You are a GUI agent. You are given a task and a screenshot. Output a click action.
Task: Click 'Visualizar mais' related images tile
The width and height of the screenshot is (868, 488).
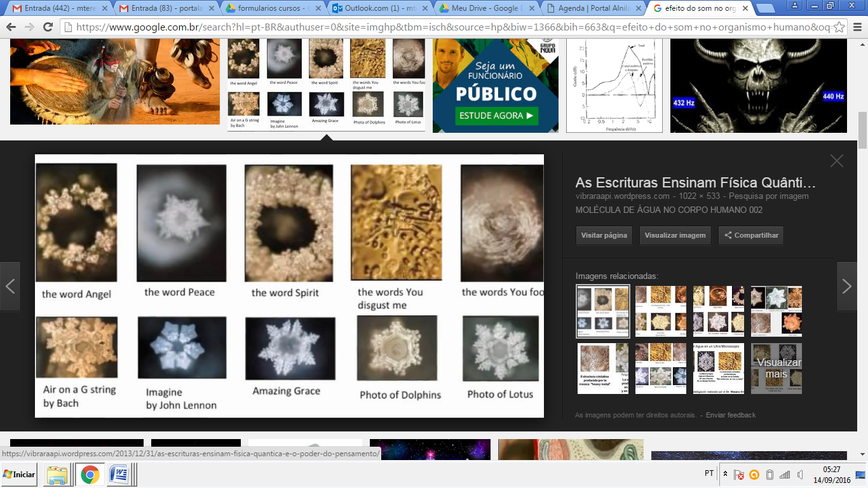[776, 369]
